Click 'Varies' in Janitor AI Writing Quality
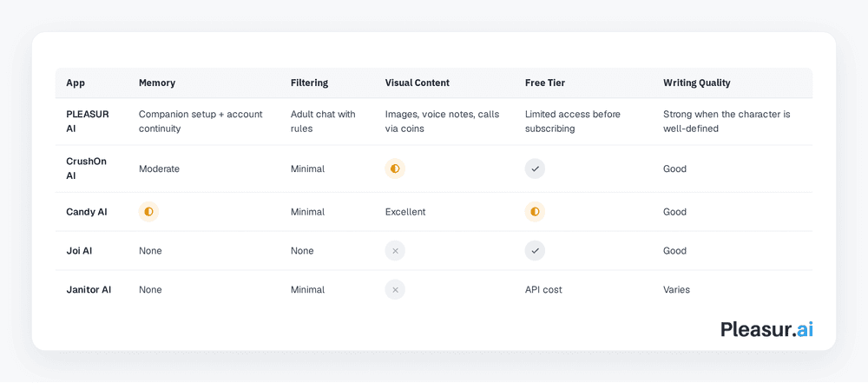Screen dimensions: 868x383 point(676,289)
